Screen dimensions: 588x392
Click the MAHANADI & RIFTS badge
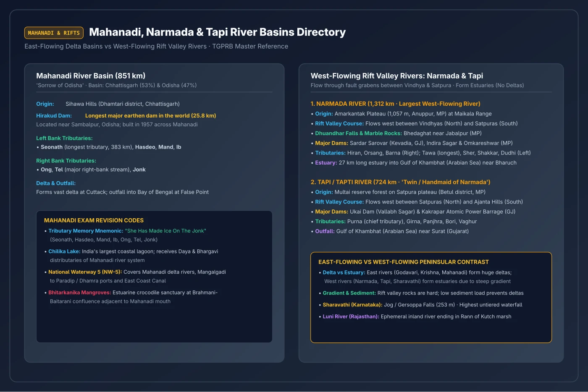[x=54, y=33]
